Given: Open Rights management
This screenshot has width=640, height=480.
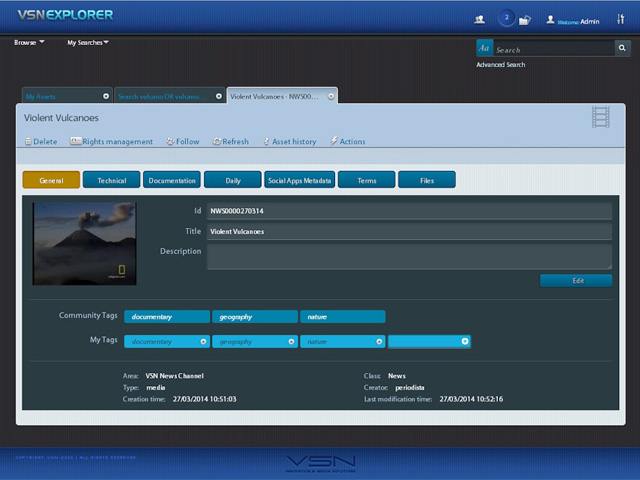Looking at the screenshot, I should point(111,142).
